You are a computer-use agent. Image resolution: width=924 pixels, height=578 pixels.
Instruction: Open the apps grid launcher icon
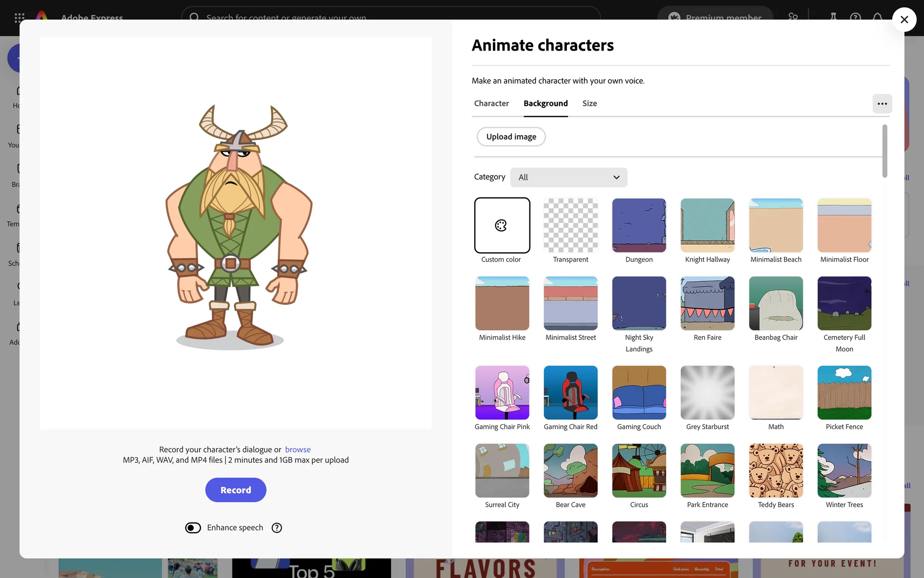tap(20, 17)
